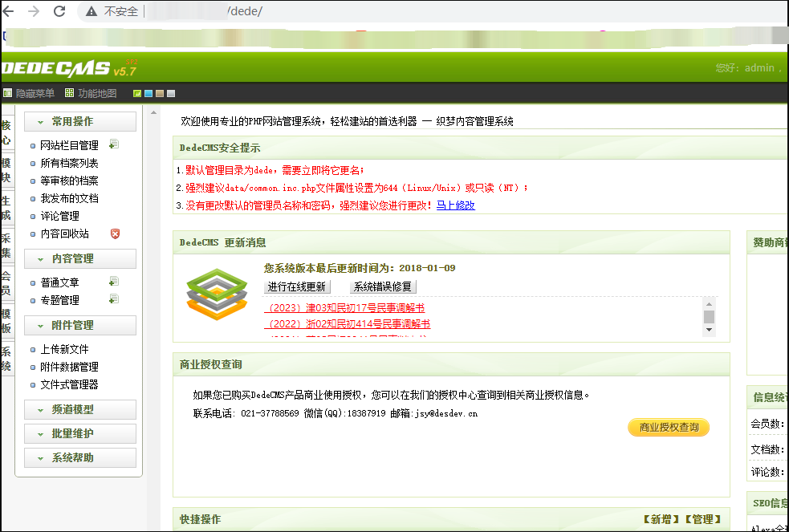Click the 系统错误修复 button

tap(383, 286)
